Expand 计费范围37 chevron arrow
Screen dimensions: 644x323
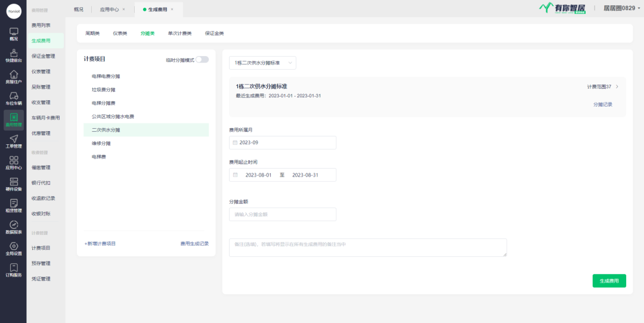pyautogui.click(x=617, y=87)
